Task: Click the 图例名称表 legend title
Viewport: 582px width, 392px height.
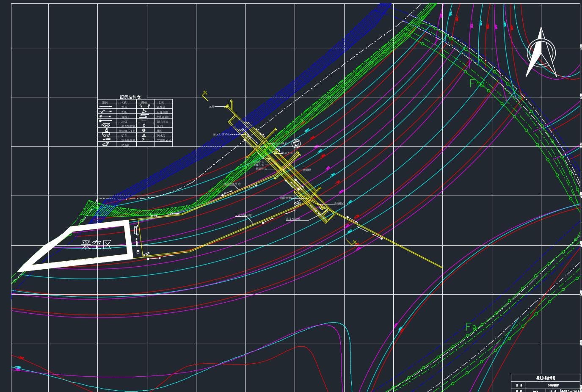Action: [130, 97]
